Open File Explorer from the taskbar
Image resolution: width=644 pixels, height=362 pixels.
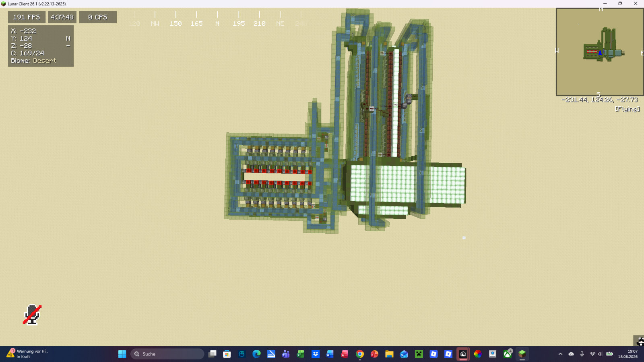[389, 354]
